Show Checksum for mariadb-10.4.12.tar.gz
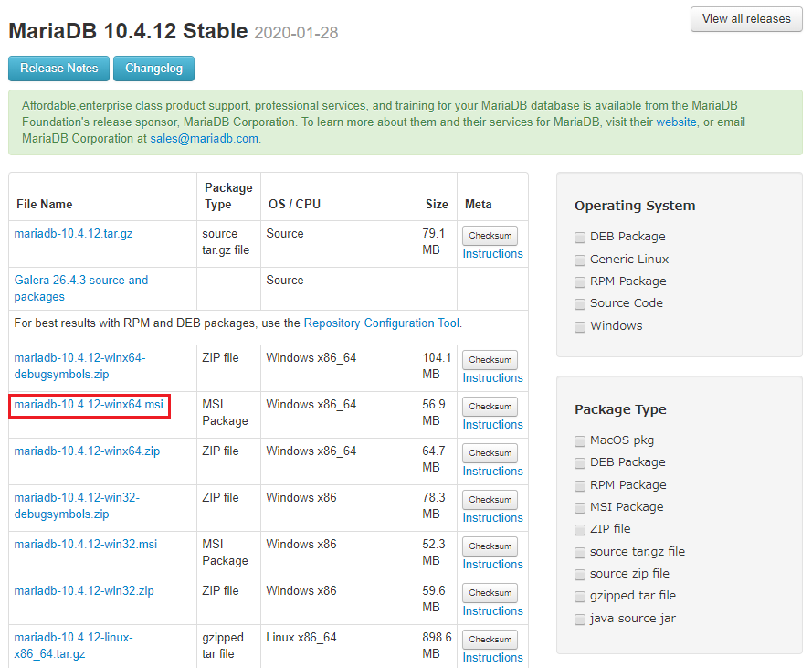The height and width of the screenshot is (668, 812). [x=490, y=236]
